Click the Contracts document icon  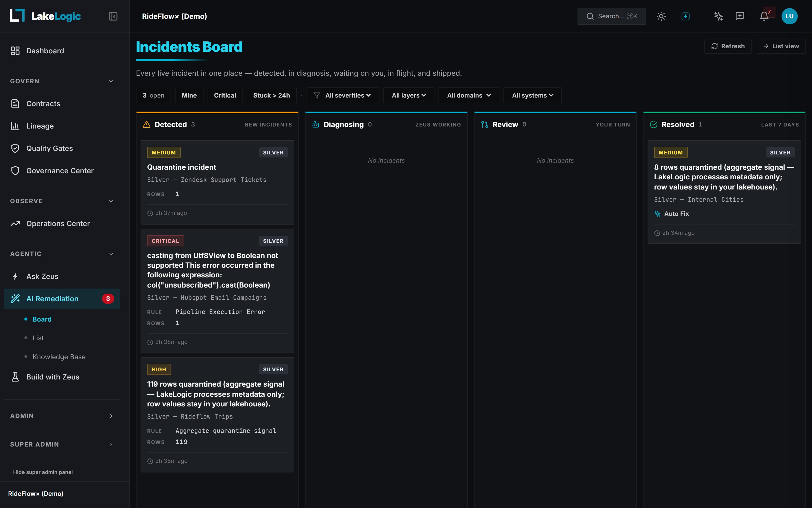[x=15, y=103]
